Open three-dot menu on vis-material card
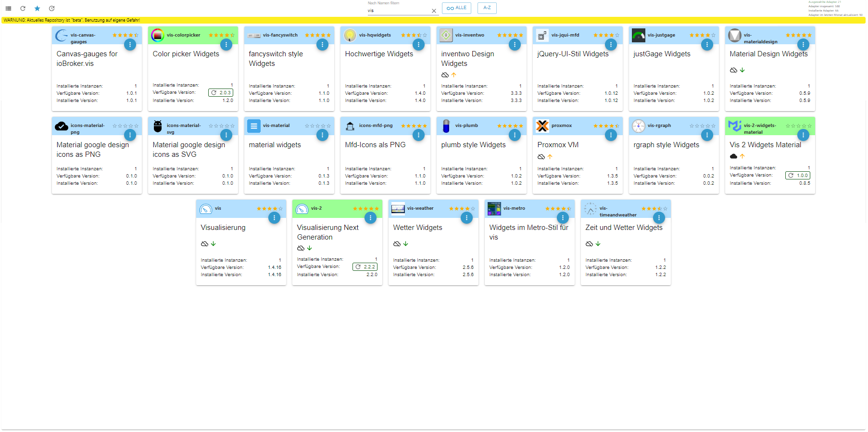This screenshot has width=868, height=432. [322, 135]
